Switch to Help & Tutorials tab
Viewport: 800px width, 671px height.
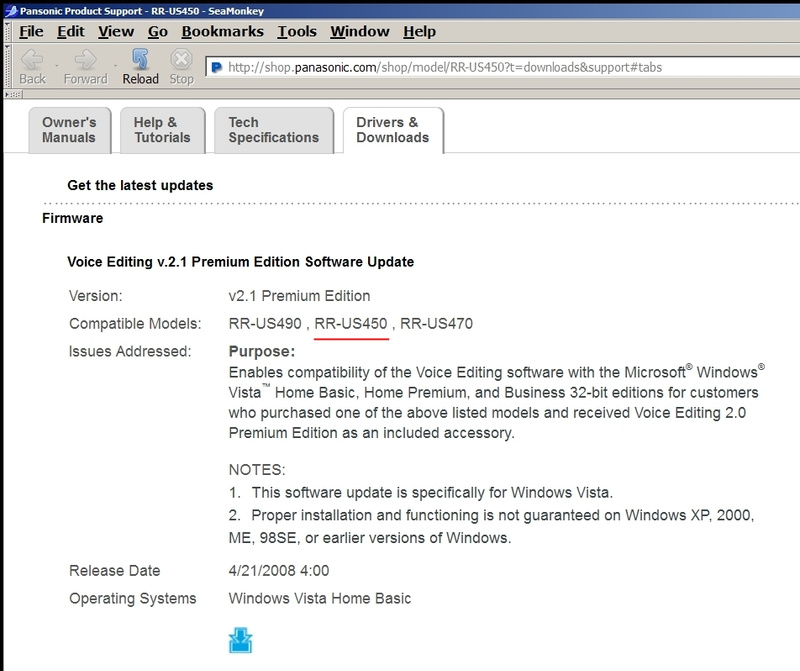point(163,130)
